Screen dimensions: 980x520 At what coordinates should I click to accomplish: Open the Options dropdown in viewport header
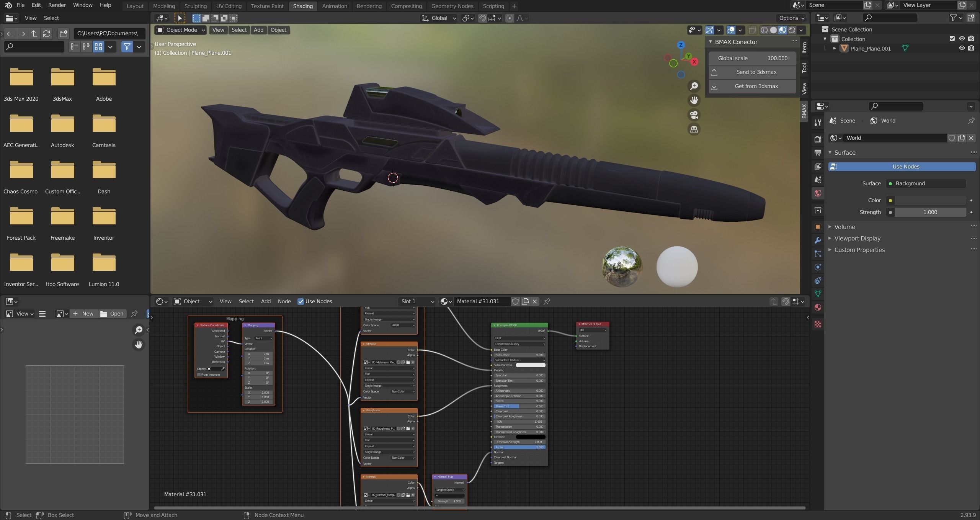[792, 18]
